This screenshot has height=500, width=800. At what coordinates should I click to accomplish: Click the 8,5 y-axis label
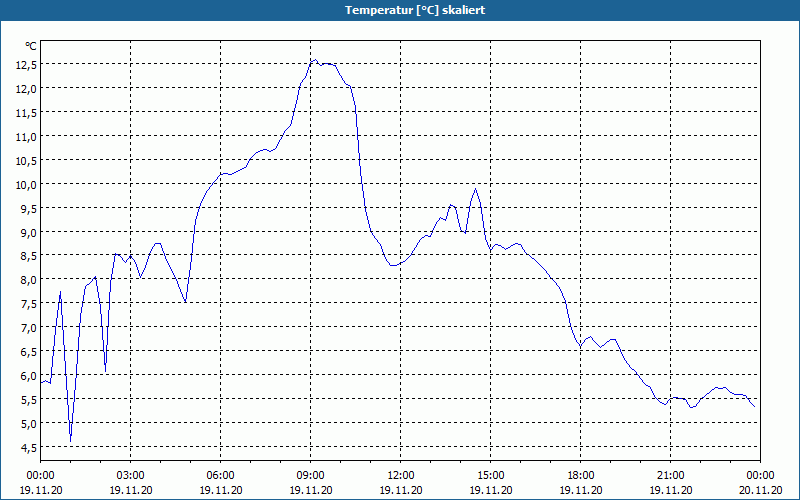(29, 256)
